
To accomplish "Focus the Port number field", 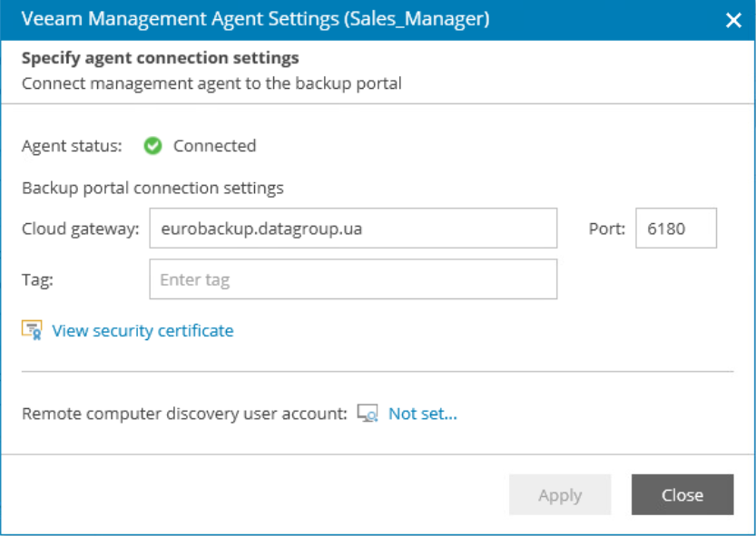I will click(x=676, y=228).
